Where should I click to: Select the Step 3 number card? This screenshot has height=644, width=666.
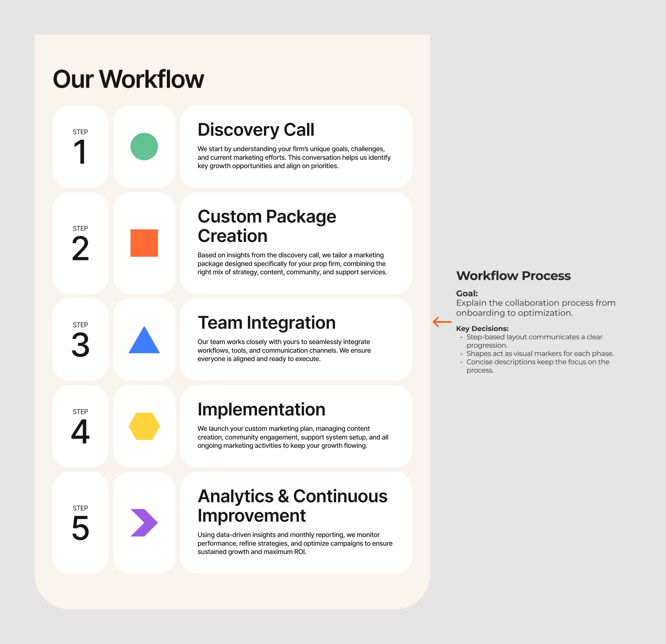pyautogui.click(x=80, y=339)
